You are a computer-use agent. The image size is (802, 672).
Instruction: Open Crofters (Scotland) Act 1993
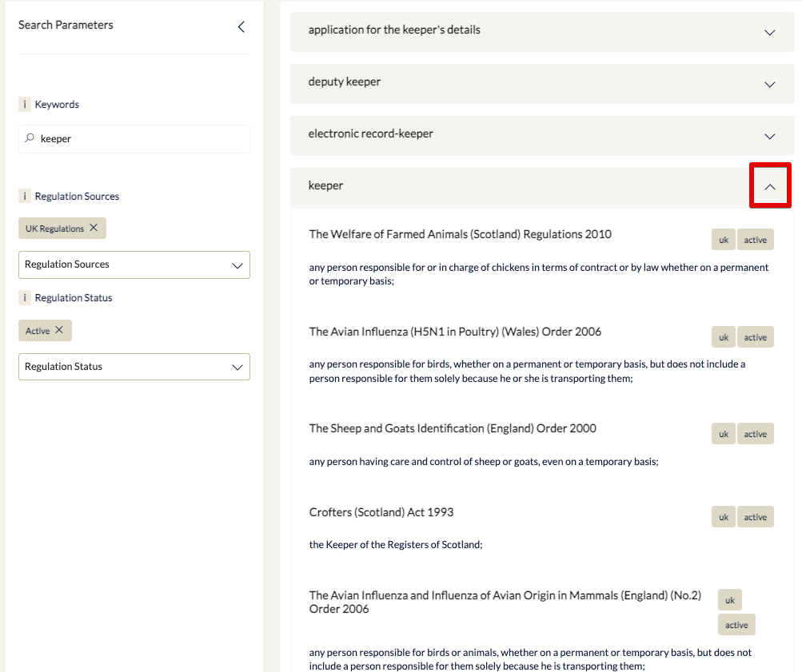[x=381, y=512]
